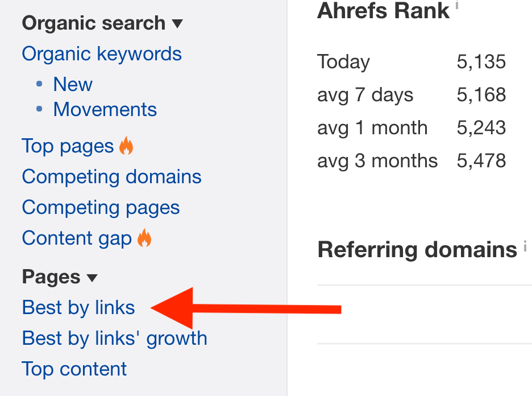Select Best by links

click(x=78, y=307)
